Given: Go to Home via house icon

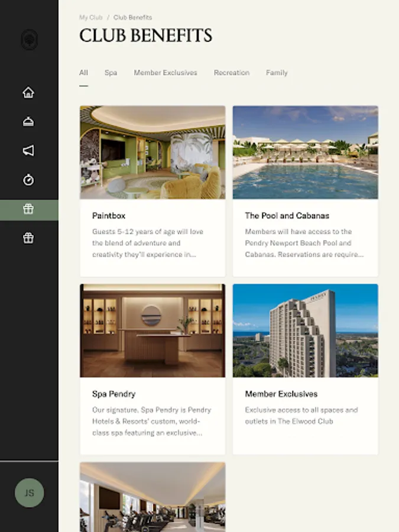Looking at the screenshot, I should click(28, 93).
